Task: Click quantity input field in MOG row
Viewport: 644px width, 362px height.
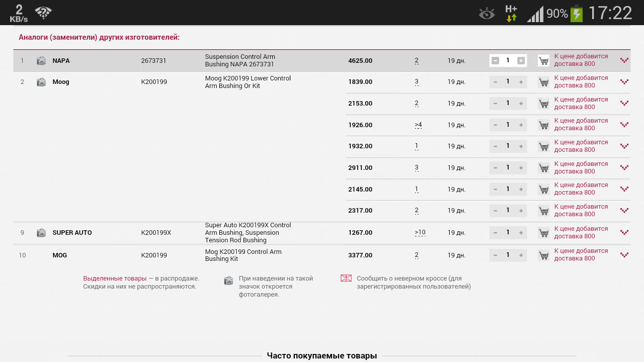Action: click(508, 255)
